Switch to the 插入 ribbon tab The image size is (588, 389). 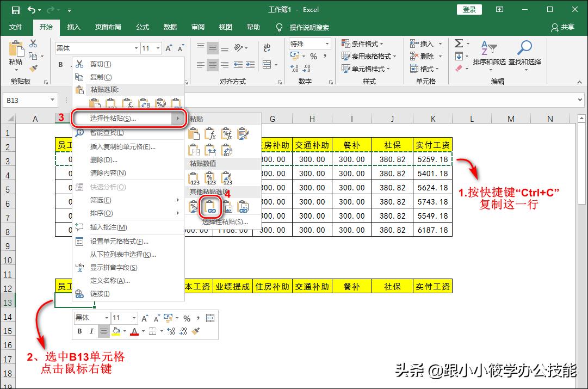[x=73, y=27]
